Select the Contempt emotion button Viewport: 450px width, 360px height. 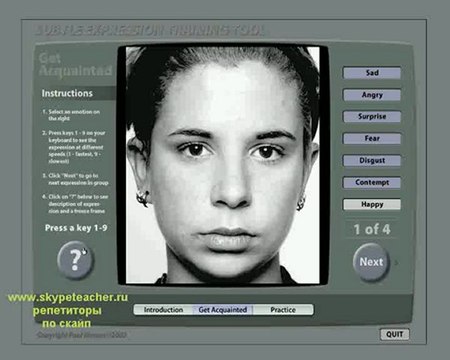372,182
